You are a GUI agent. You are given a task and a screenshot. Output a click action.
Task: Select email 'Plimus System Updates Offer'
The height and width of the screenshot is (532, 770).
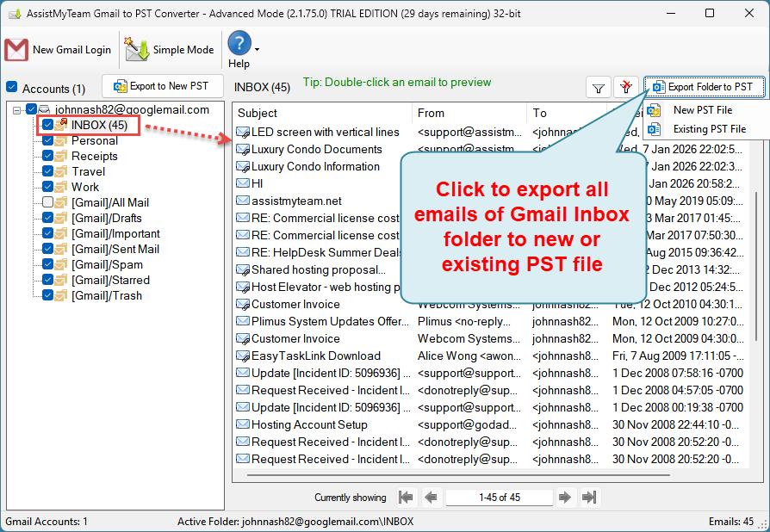(330, 321)
